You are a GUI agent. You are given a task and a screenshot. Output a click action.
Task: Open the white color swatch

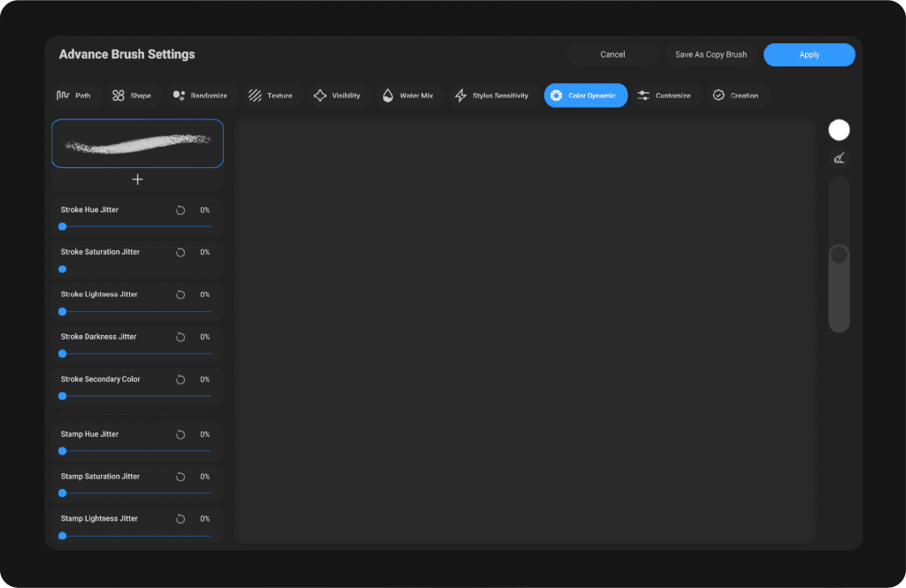pyautogui.click(x=839, y=130)
